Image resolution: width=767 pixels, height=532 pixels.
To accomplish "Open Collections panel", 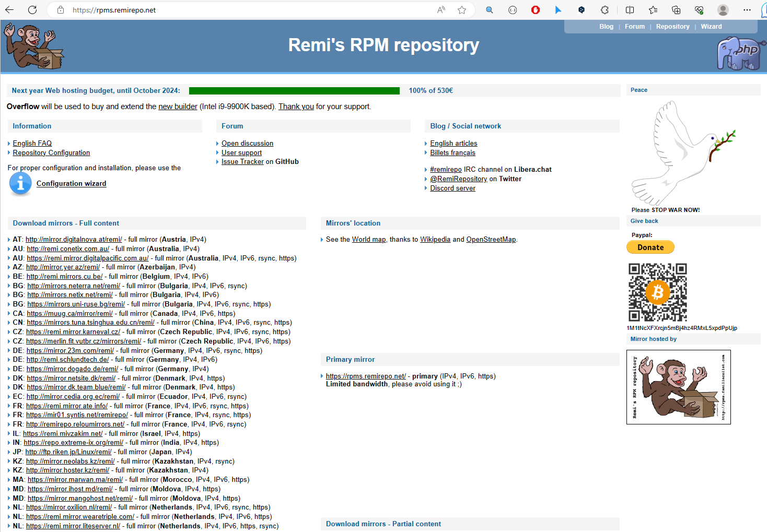I will click(x=676, y=10).
